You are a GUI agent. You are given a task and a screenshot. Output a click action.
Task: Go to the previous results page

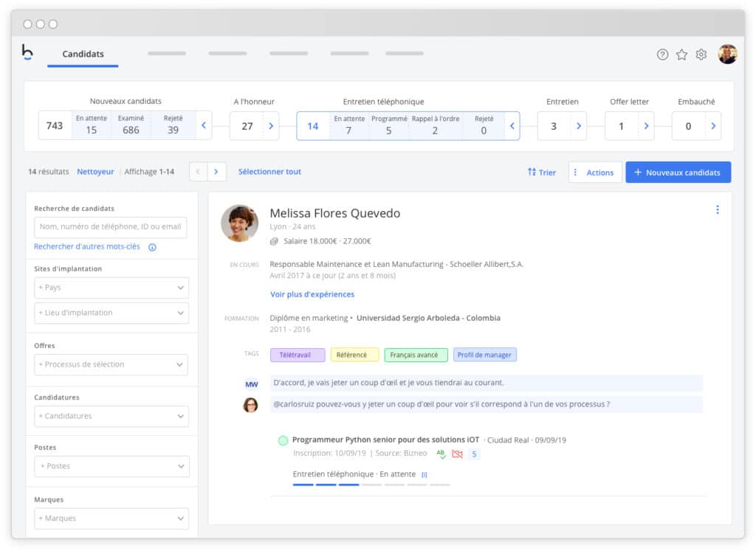point(198,171)
